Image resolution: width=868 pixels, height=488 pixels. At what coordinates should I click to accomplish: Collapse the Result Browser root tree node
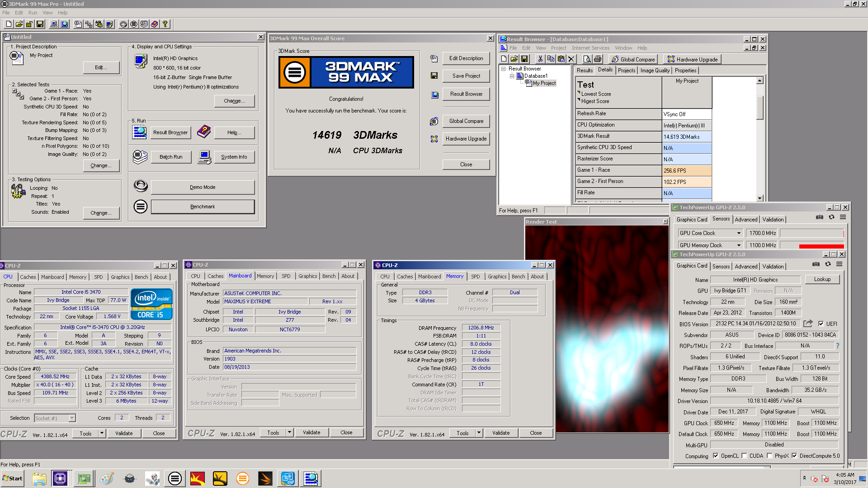(504, 69)
